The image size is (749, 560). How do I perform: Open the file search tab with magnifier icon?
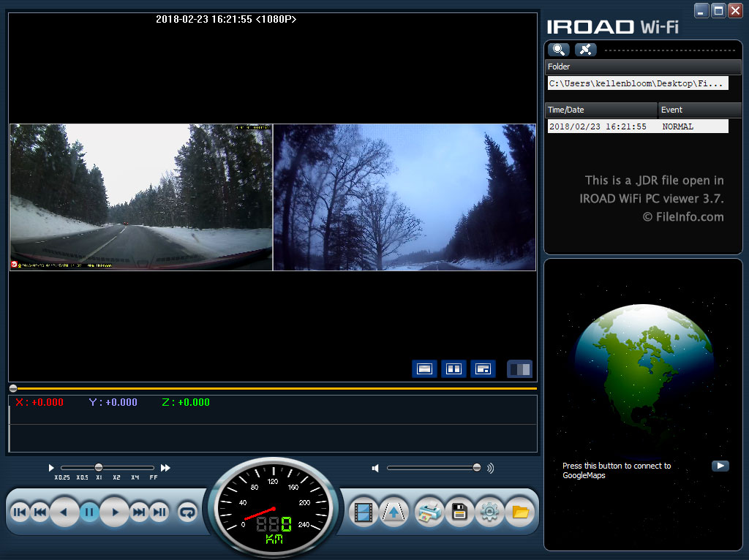[558, 50]
